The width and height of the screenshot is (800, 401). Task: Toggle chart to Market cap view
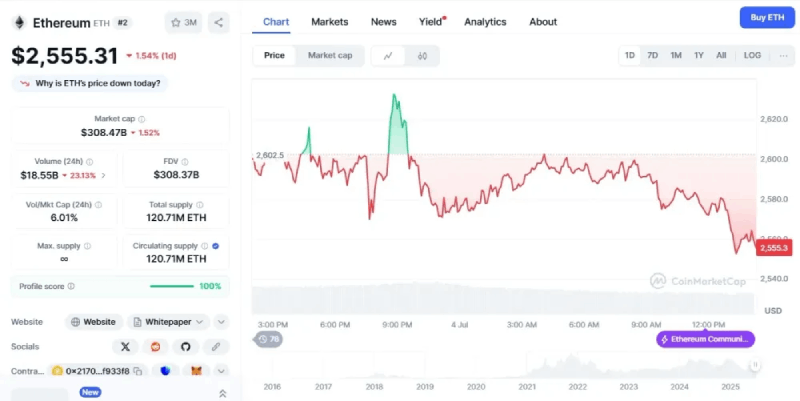point(329,56)
